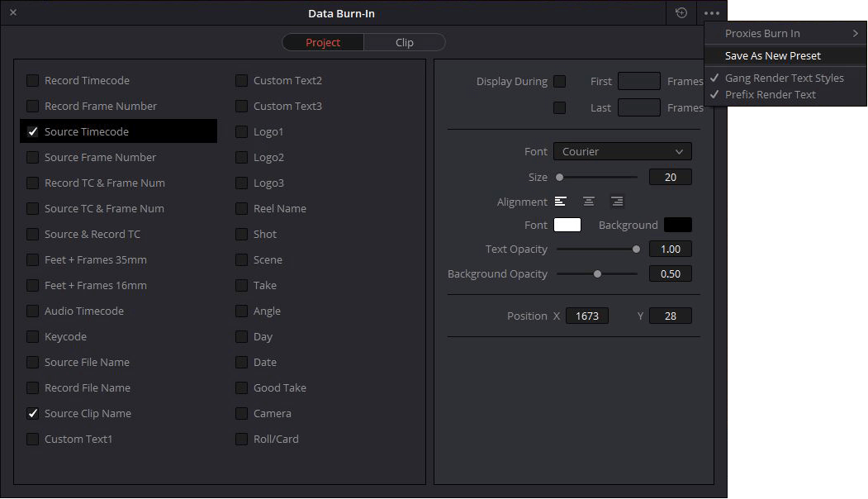Open the three-dot options menu
Image resolution: width=868 pixels, height=499 pixels.
point(711,12)
